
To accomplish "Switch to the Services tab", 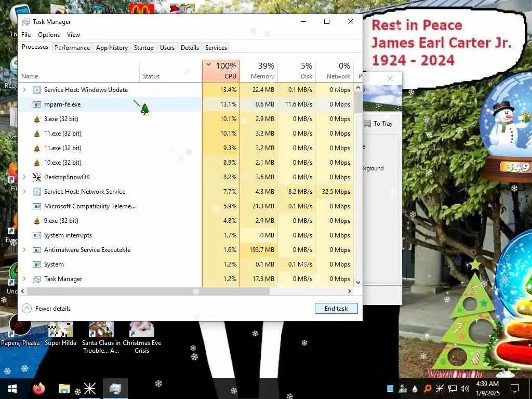I will tap(216, 48).
